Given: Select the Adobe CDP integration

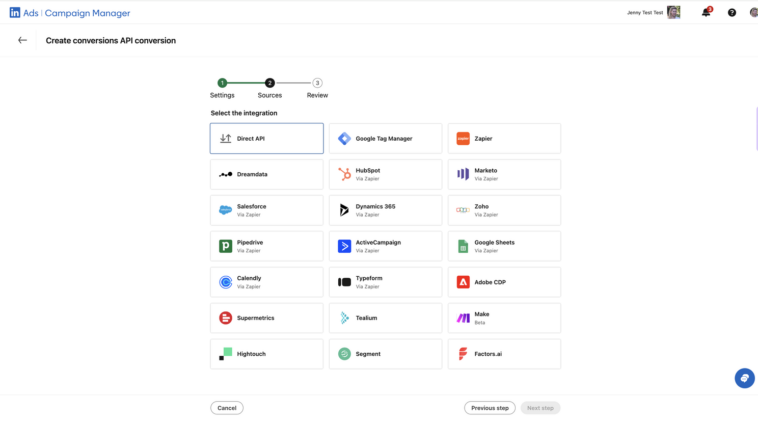Looking at the screenshot, I should [504, 282].
